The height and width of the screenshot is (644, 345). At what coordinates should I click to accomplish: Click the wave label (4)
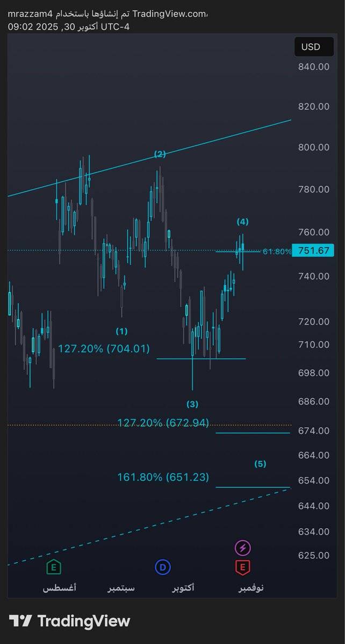[x=243, y=221]
